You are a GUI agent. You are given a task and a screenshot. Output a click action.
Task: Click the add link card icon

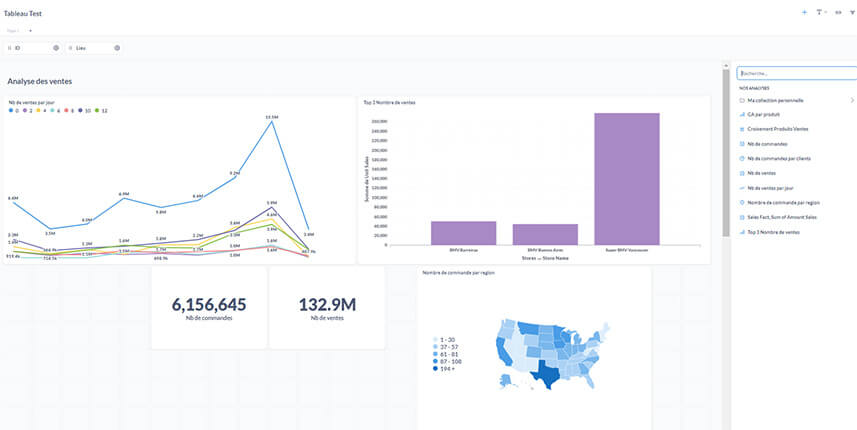click(x=838, y=12)
